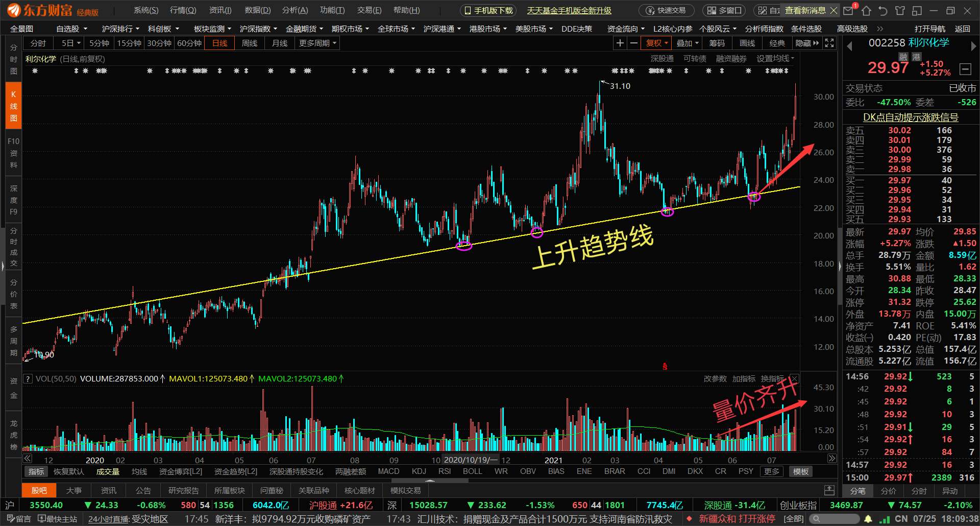Switch chart to 日线 period

(219, 43)
